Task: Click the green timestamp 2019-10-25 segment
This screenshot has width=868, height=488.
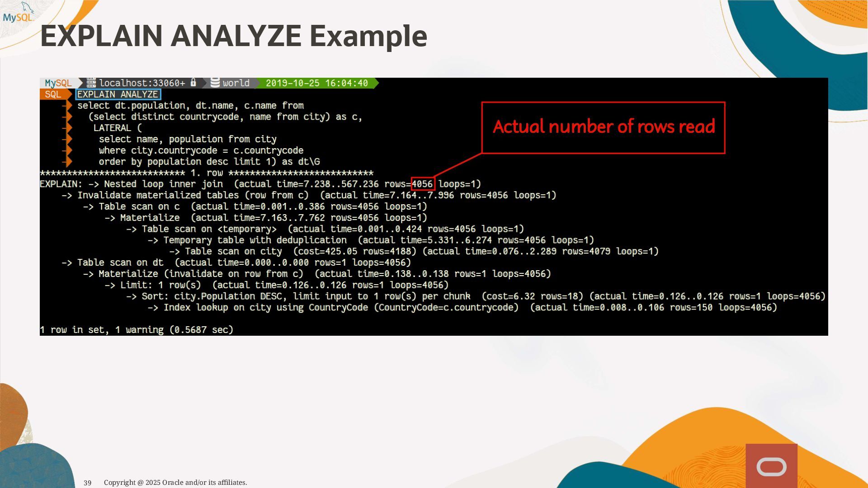Action: [316, 83]
